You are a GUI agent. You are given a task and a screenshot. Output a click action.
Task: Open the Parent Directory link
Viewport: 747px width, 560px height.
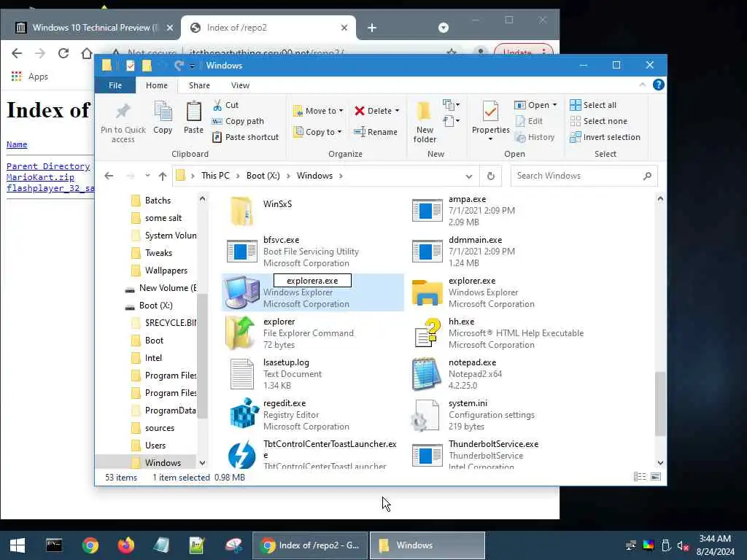pyautogui.click(x=48, y=166)
